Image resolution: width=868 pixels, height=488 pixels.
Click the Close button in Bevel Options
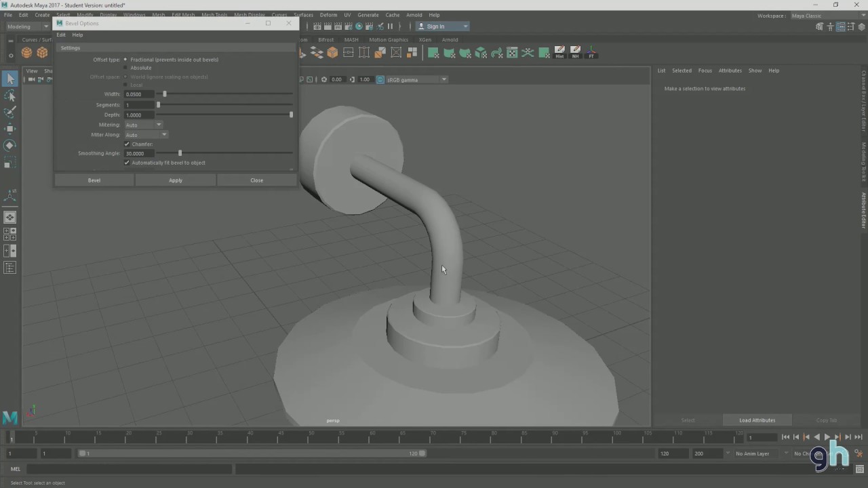pyautogui.click(x=256, y=180)
